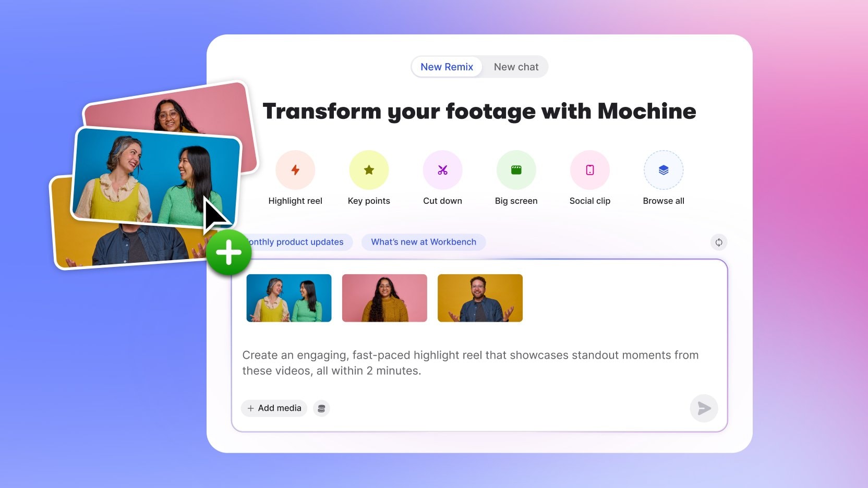The image size is (868, 488).
Task: Choose the Key points star icon
Action: click(x=369, y=170)
